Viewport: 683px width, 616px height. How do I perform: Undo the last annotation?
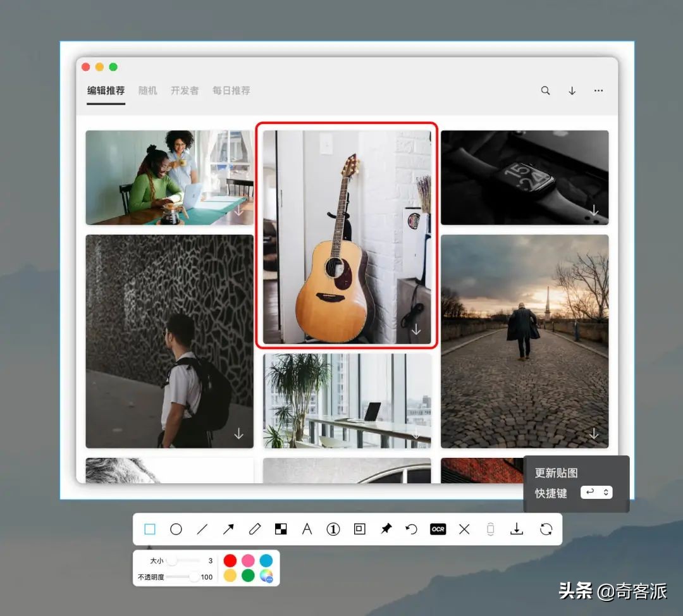[x=412, y=529]
